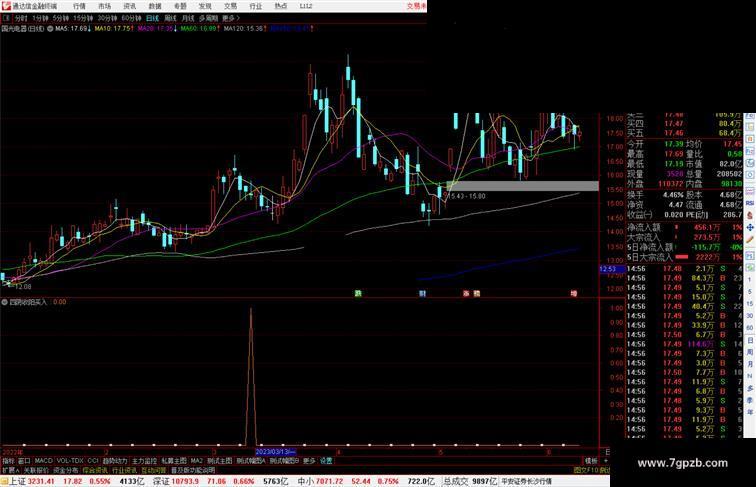Click the round icon beside stock name
756x487 pixels.
click(50, 29)
